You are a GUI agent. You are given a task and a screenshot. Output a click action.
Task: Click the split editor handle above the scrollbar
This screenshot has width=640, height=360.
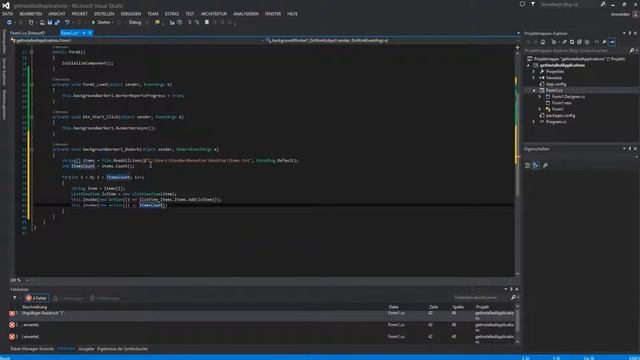pos(517,47)
